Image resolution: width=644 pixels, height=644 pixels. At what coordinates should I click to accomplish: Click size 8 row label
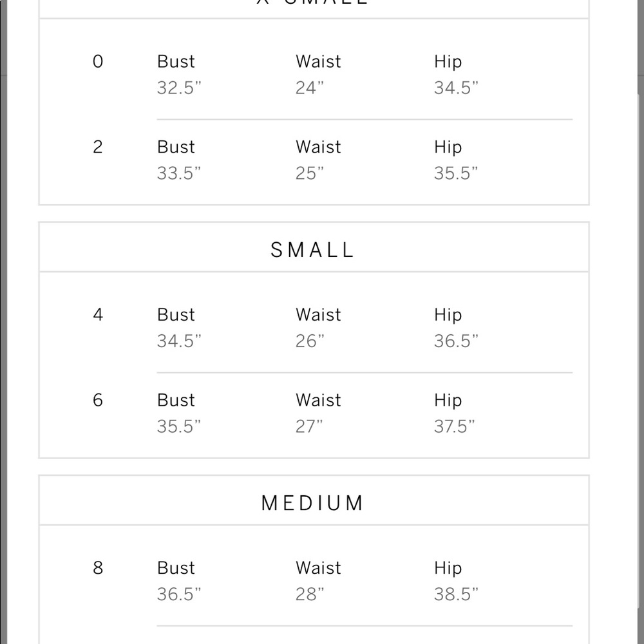click(x=98, y=568)
